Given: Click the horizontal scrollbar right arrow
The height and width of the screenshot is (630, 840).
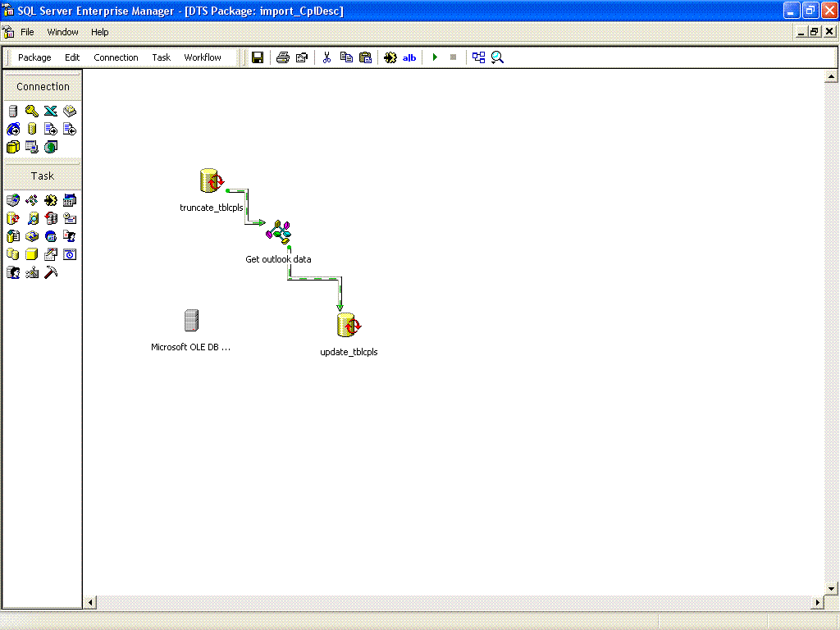Looking at the screenshot, I should click(818, 603).
